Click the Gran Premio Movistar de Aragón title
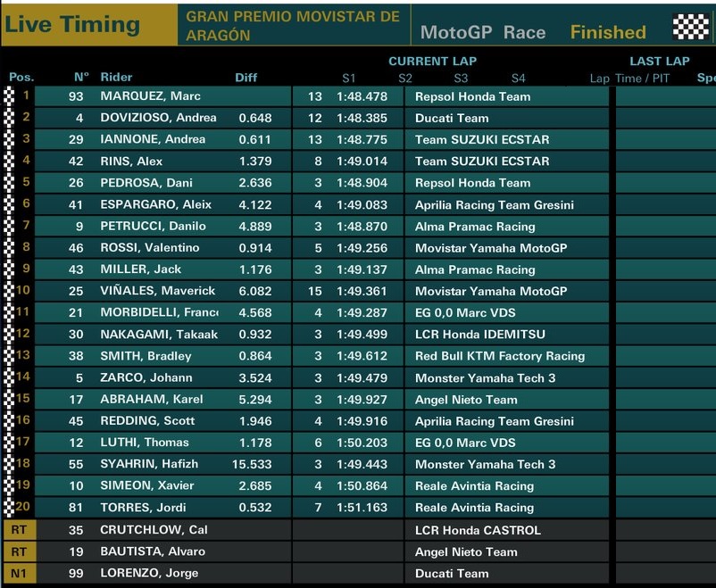Image resolution: width=716 pixels, height=588 pixels. 293,26
